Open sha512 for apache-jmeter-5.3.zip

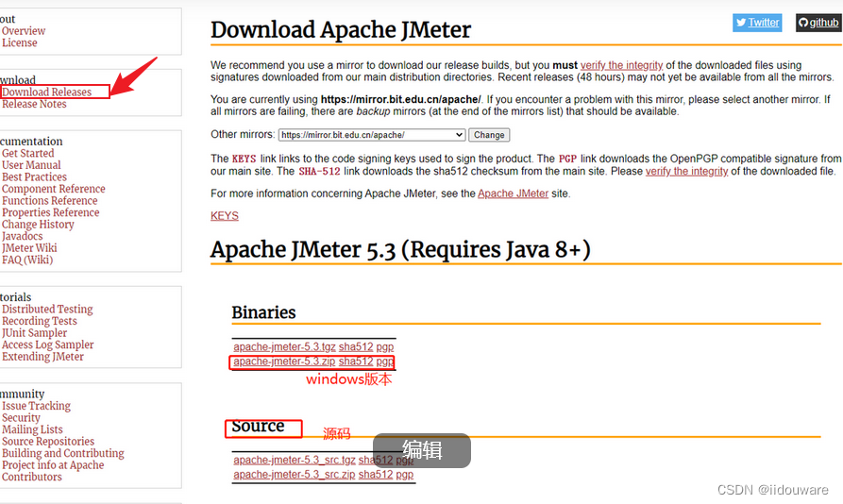click(355, 361)
